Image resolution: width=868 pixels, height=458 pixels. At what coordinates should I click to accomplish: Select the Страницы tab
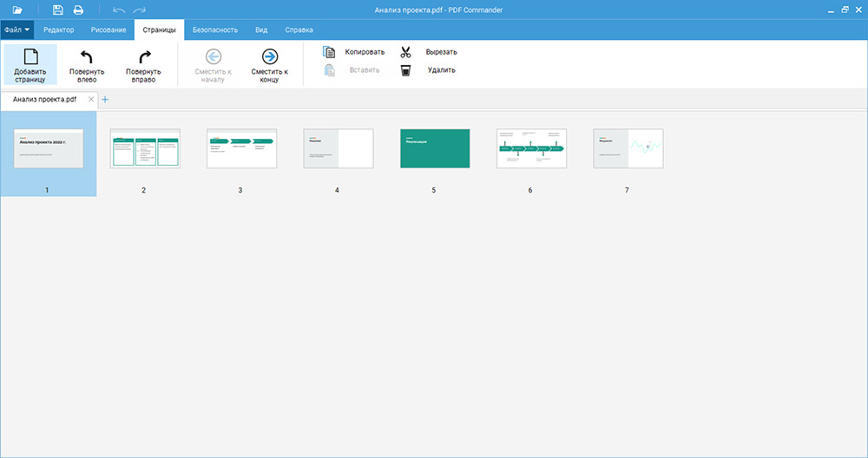tap(160, 29)
